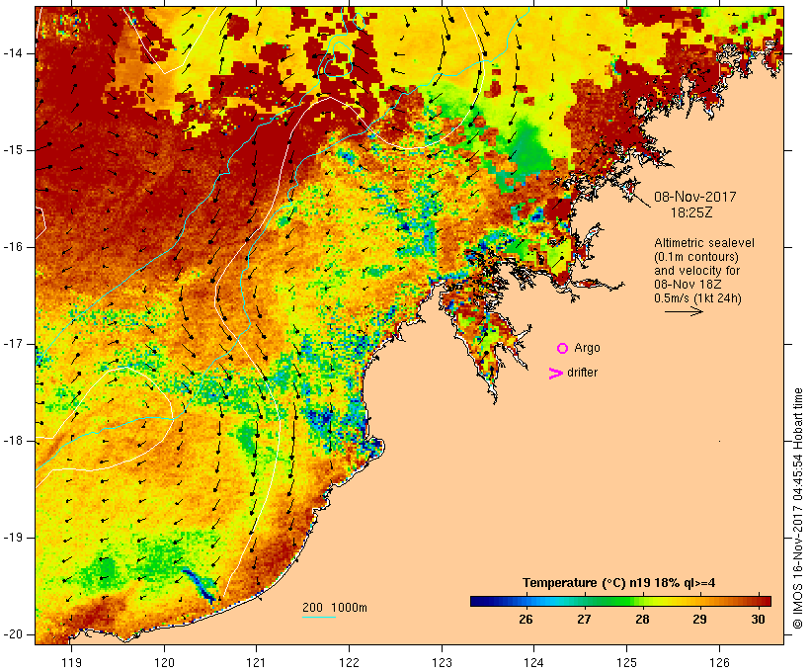Click the IMOS copyright timestamp text
The height and width of the screenshot is (672, 810).
[x=798, y=509]
